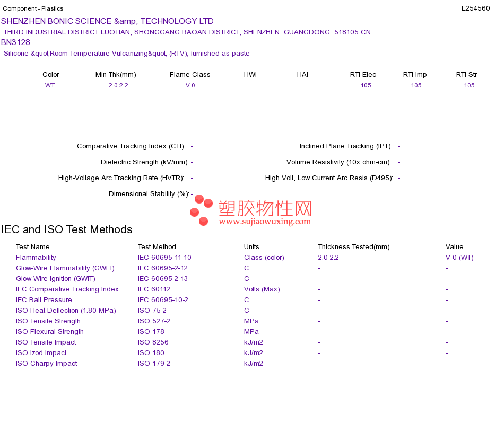Open ISO Tensile Impact link
The image size is (504, 424).
(x=46, y=342)
